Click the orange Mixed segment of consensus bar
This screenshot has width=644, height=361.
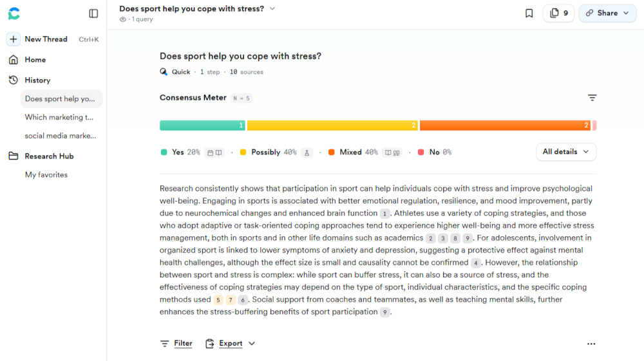point(505,125)
